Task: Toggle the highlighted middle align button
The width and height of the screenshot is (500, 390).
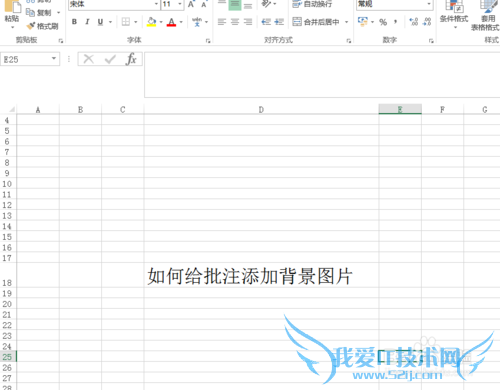Action: click(x=235, y=5)
